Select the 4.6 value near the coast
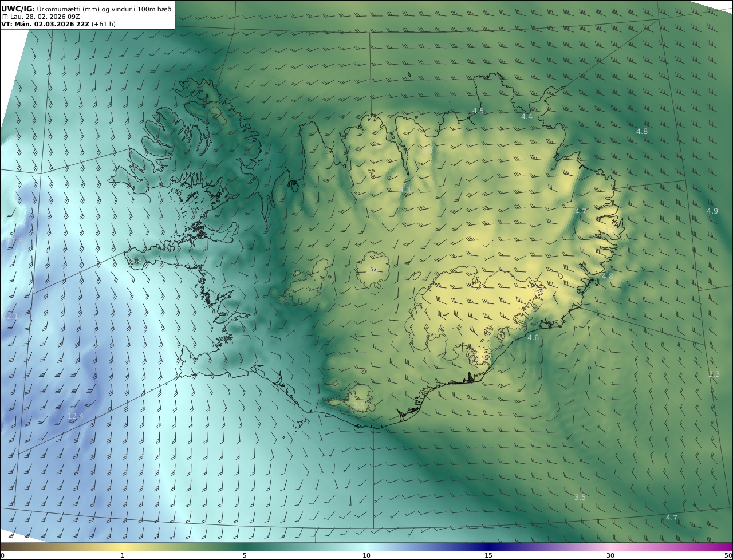 (533, 338)
